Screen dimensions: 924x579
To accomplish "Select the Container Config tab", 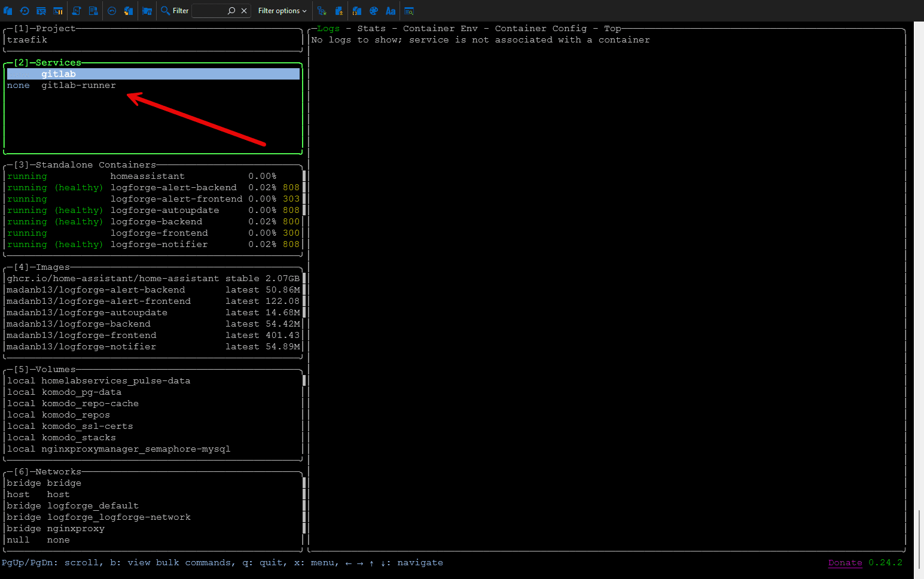I will point(541,29).
